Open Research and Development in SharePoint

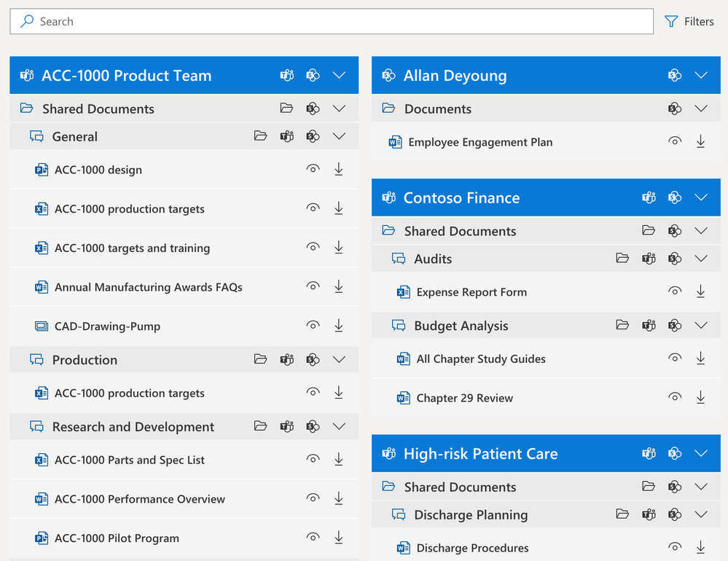pyautogui.click(x=313, y=426)
